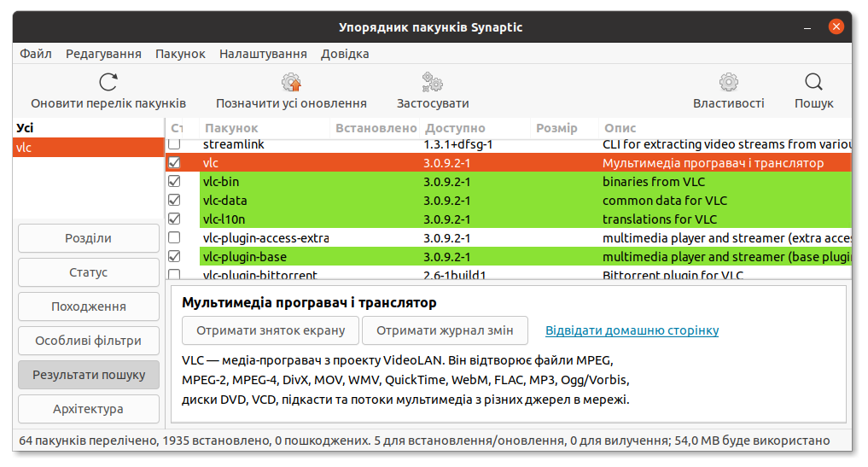The image size is (868, 467).
Task: Select the vlc-bin package name
Action: pos(221,182)
